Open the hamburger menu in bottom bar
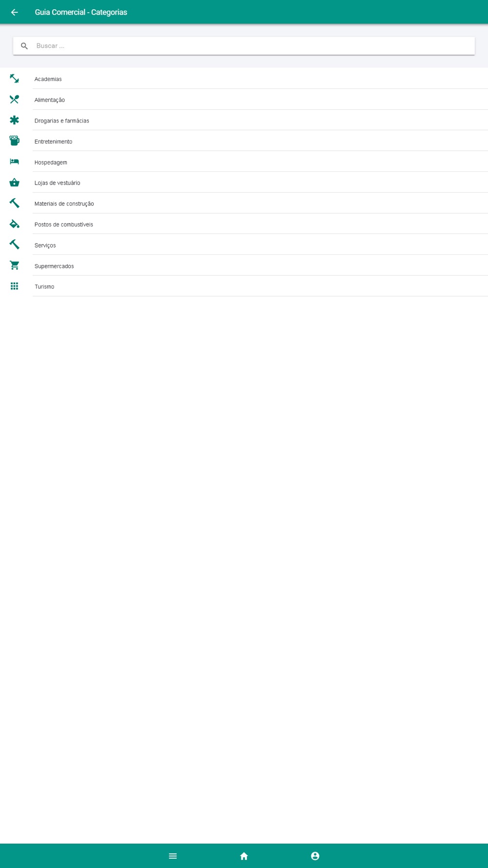Image resolution: width=488 pixels, height=868 pixels. coord(173,856)
